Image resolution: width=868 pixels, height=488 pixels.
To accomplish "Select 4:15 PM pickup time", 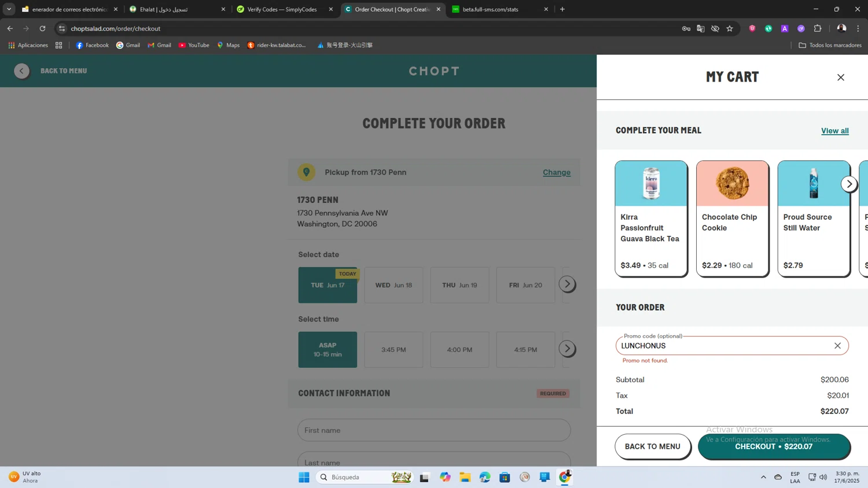I will (x=525, y=350).
